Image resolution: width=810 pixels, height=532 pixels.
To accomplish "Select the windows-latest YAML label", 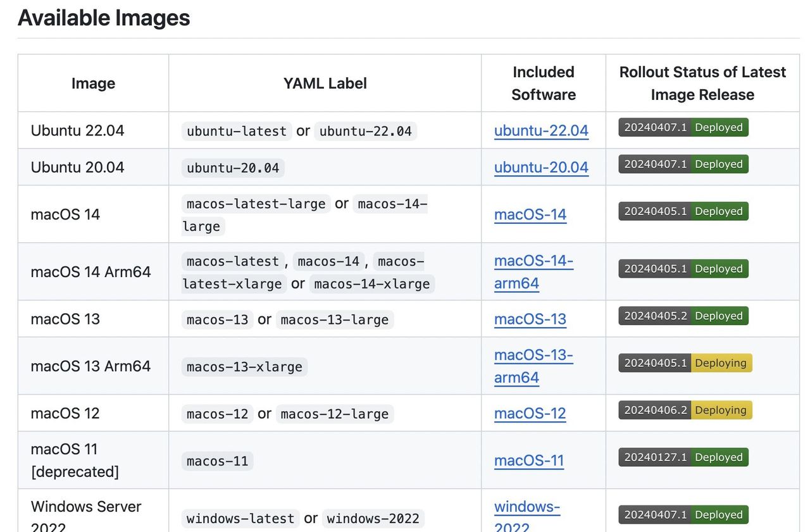I will (x=241, y=519).
